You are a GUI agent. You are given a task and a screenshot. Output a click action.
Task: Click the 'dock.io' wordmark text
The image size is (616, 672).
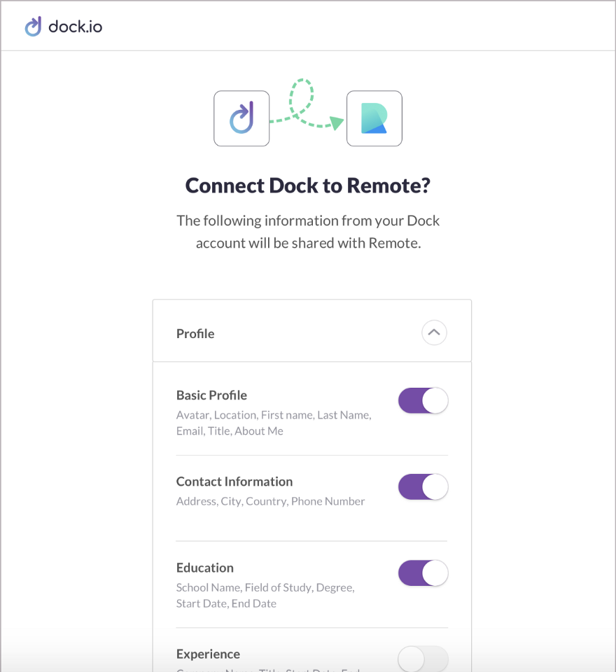(x=76, y=27)
